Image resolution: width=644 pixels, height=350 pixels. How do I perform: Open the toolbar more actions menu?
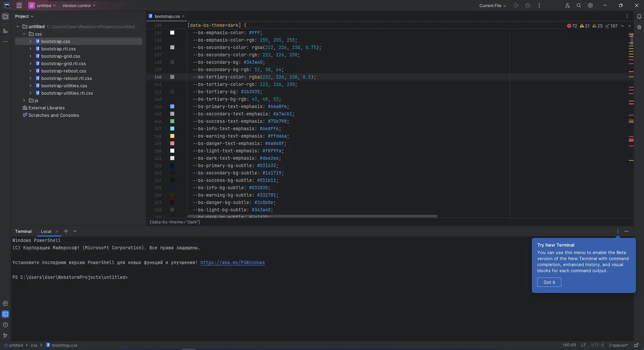tap(539, 6)
